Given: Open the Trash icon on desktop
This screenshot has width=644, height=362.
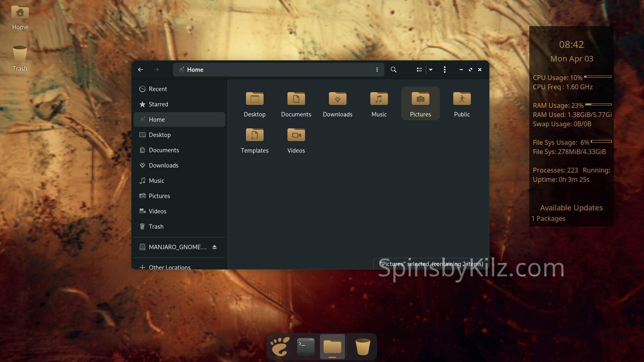Looking at the screenshot, I should pyautogui.click(x=20, y=54).
